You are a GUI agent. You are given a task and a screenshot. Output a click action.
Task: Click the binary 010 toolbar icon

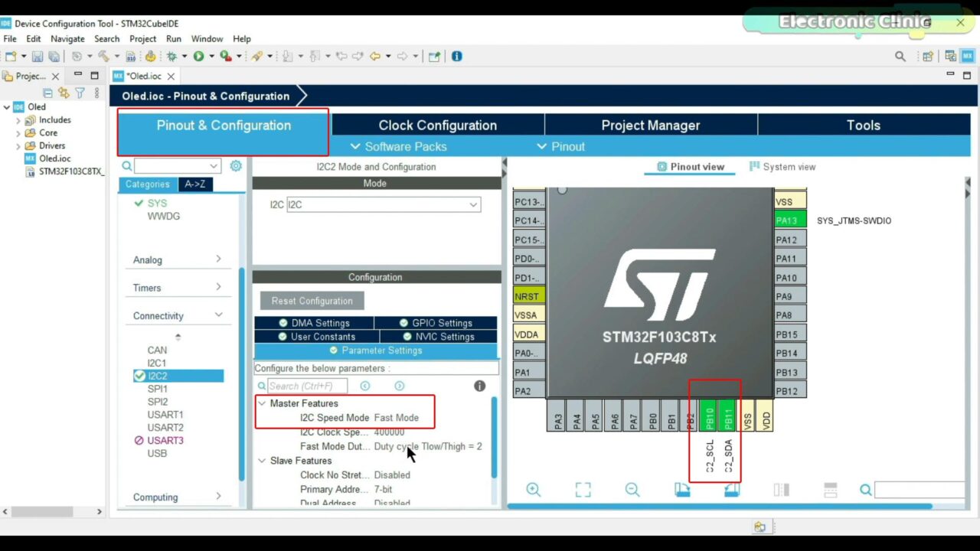coord(131,57)
